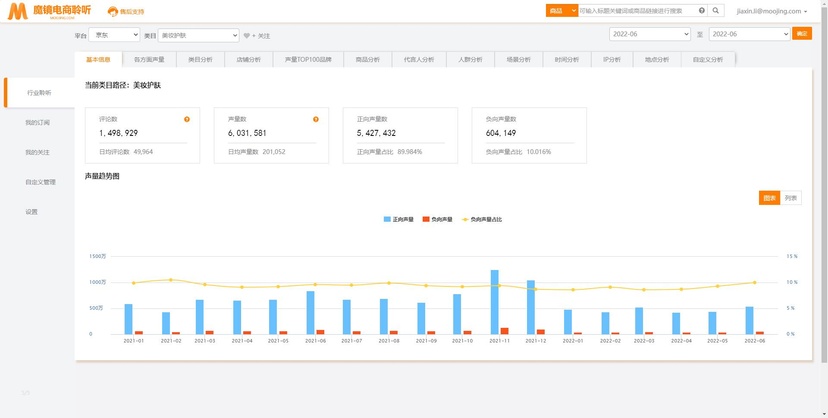The width and height of the screenshot is (828, 418).
Task: Open the 类目 美妆护肤 dropdown
Action: click(199, 35)
